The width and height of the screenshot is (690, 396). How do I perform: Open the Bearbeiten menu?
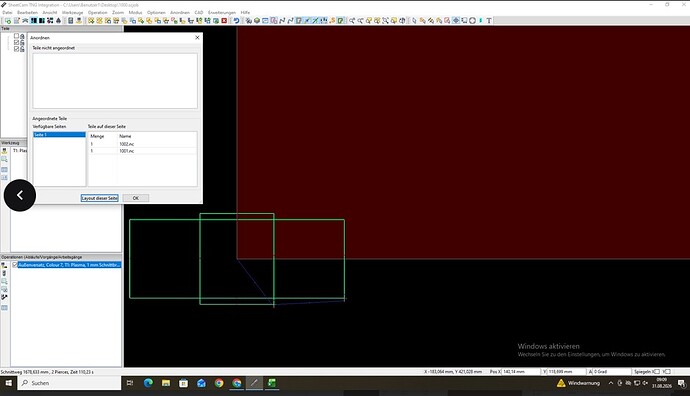pyautogui.click(x=27, y=12)
